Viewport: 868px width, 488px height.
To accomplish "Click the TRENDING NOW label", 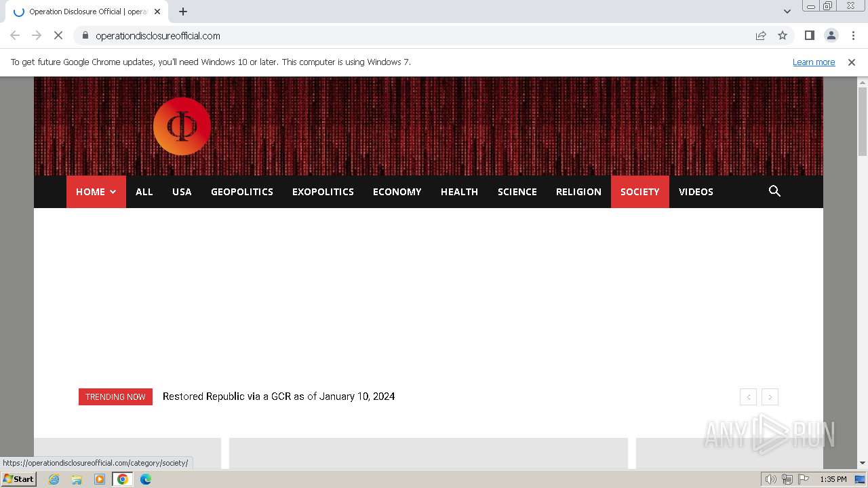I will (x=115, y=396).
